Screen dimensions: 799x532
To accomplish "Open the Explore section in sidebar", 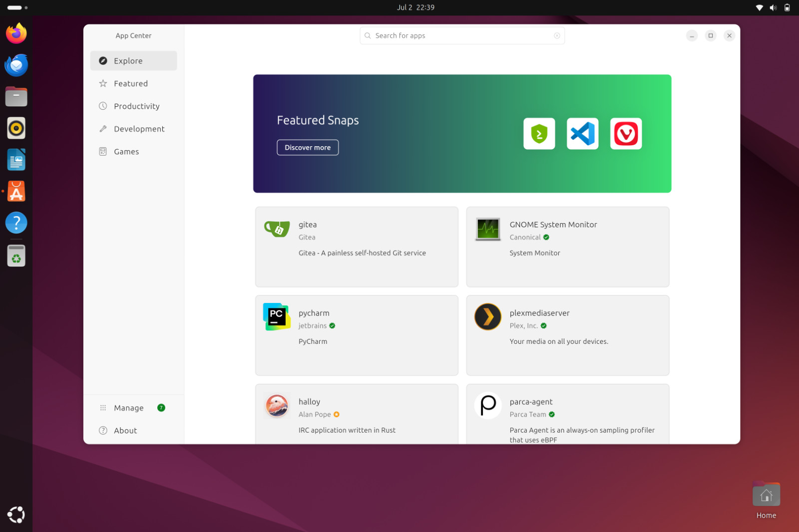I will (x=133, y=60).
